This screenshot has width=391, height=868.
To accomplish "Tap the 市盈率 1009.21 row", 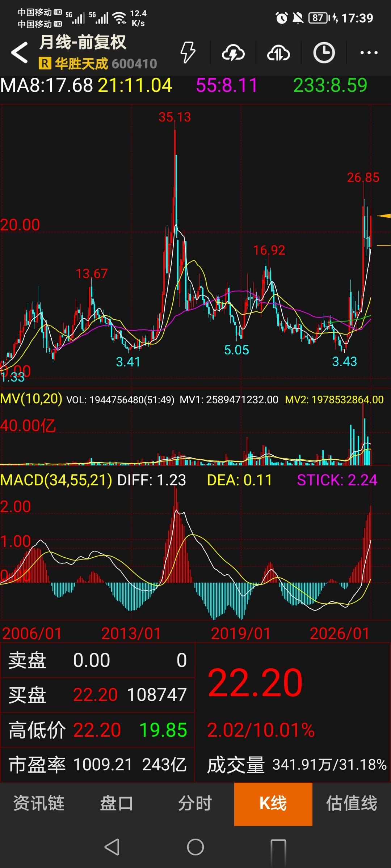I will click(x=97, y=765).
